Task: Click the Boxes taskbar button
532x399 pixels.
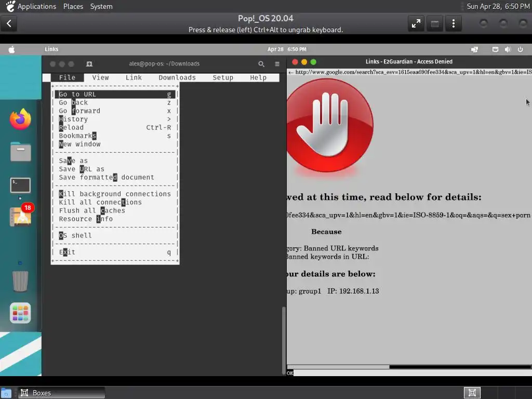Action: click(61, 393)
